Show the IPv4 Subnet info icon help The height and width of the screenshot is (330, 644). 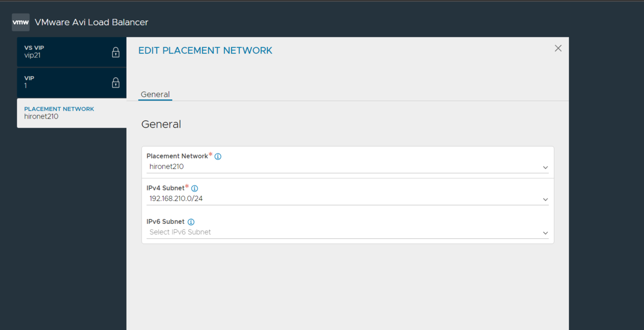tap(195, 189)
